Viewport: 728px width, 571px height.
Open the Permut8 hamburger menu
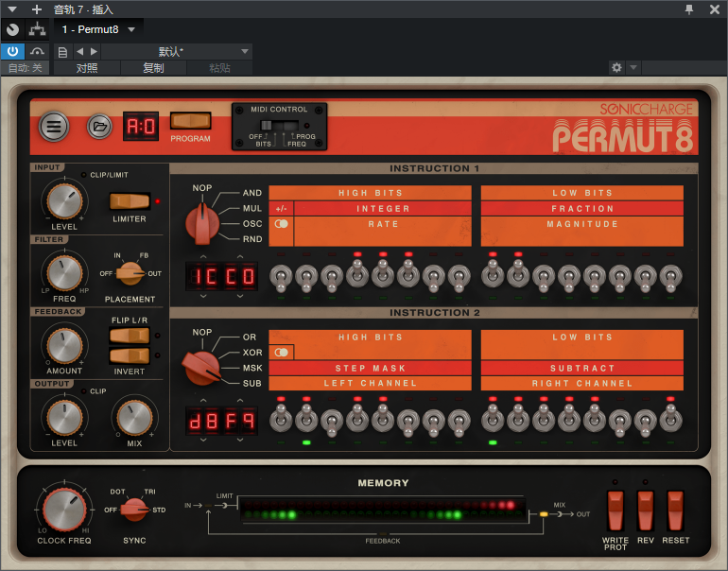(x=54, y=127)
